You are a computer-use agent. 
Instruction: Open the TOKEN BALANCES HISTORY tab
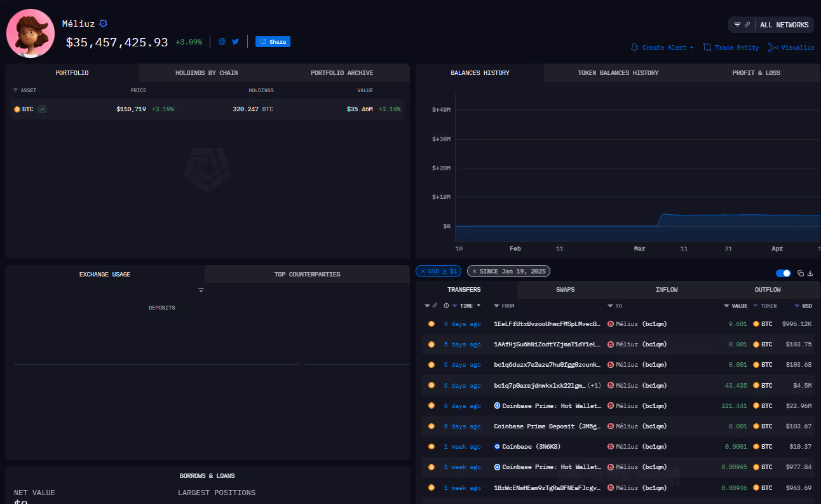pos(618,73)
